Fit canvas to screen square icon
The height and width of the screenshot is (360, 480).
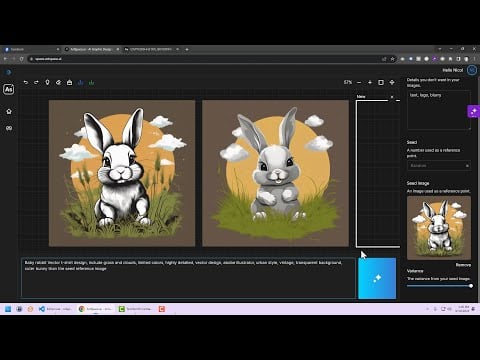(381, 82)
